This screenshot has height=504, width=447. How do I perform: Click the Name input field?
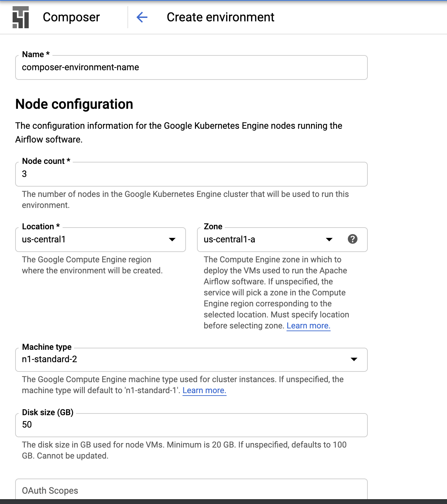pos(191,67)
